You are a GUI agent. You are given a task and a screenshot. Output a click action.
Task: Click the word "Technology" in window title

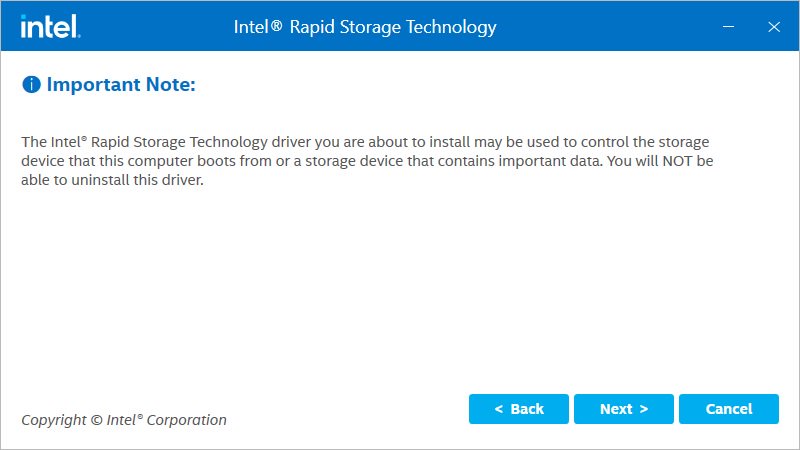click(x=458, y=27)
